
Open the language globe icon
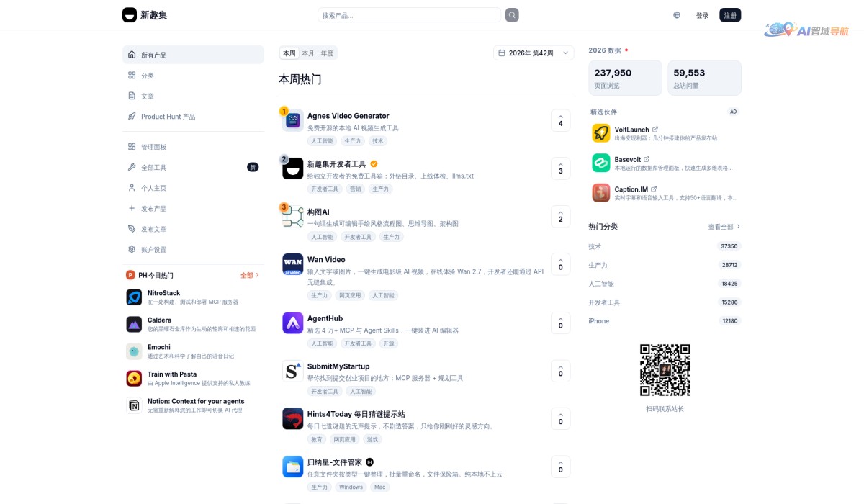click(x=677, y=15)
